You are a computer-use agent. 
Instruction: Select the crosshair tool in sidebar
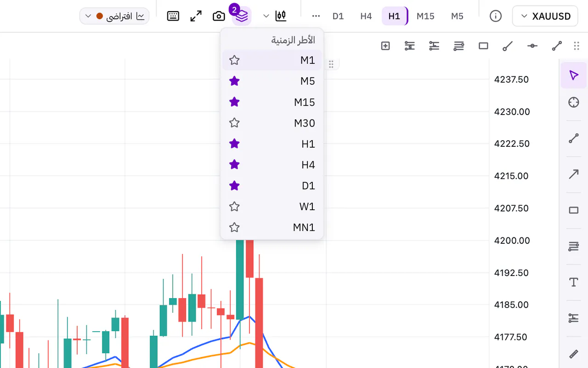click(574, 102)
